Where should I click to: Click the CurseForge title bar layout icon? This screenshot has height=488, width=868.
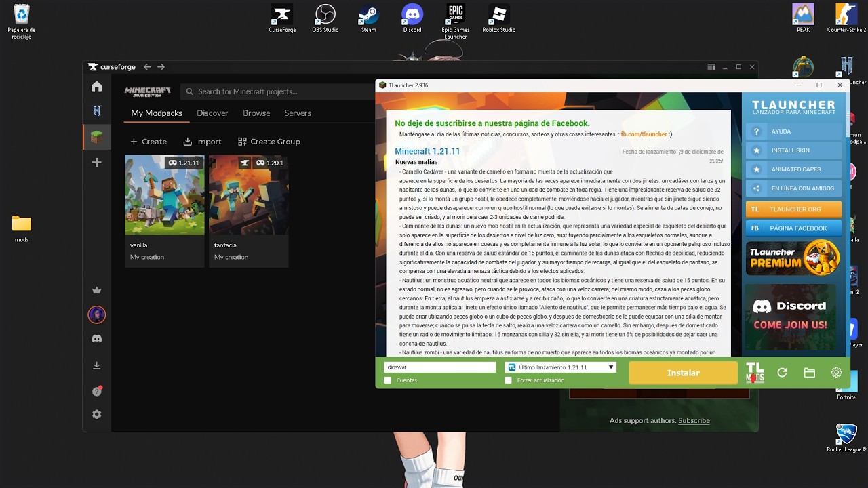(711, 67)
